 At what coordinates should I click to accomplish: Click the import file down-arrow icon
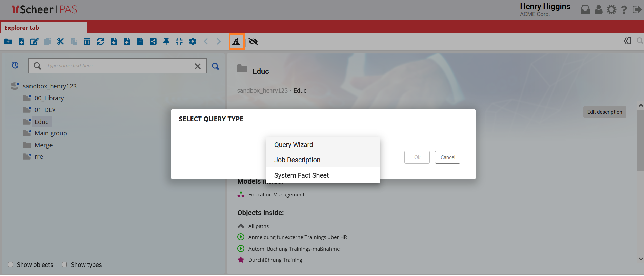point(114,41)
